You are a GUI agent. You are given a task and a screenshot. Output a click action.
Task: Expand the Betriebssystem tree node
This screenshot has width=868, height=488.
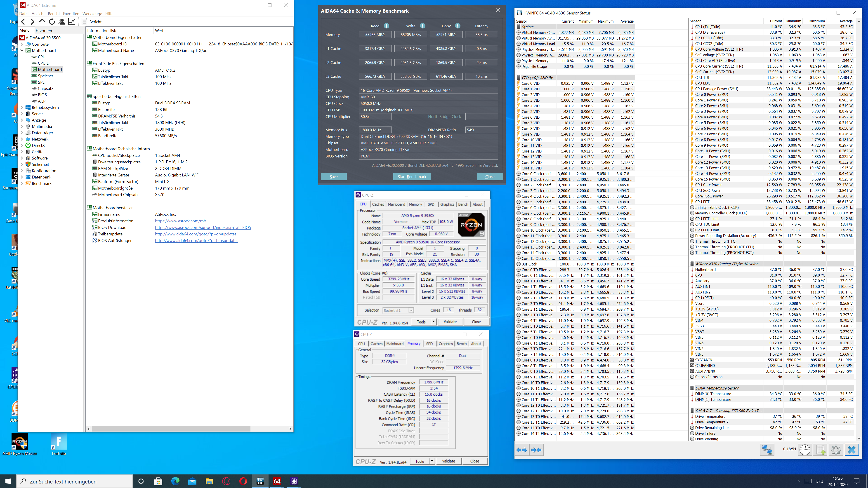point(22,108)
